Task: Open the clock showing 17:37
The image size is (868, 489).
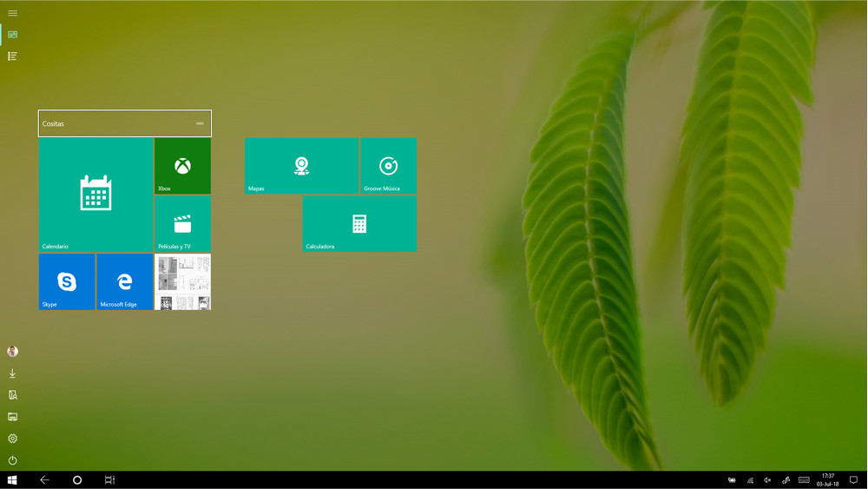Action: tap(827, 479)
